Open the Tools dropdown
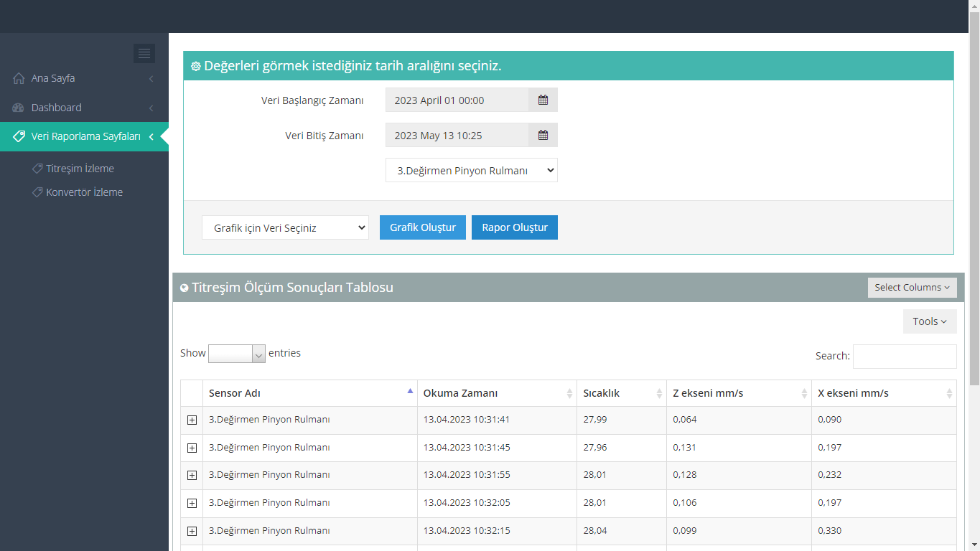 [930, 321]
